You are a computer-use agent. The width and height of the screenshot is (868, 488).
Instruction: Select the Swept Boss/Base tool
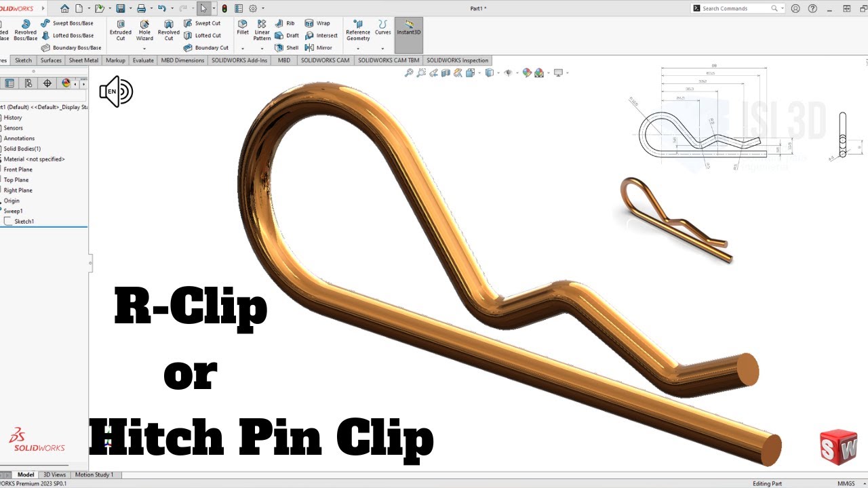point(67,23)
